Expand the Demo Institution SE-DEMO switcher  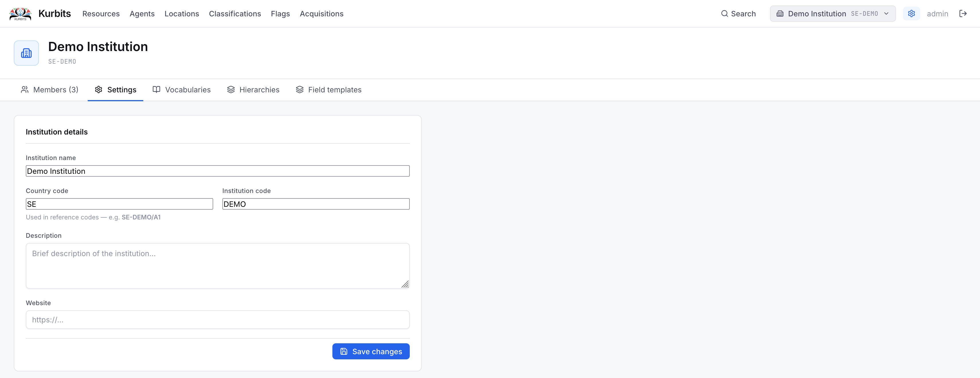click(832, 14)
